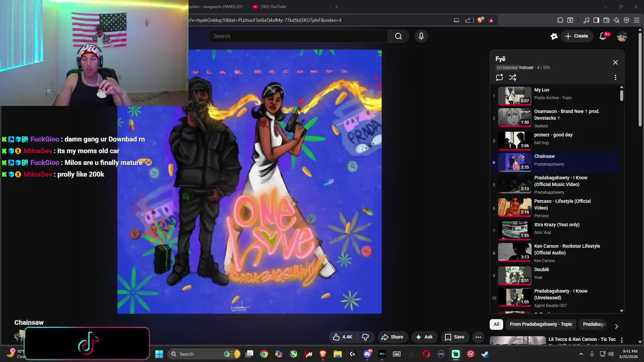Open options for Lil Tecca & Ken Carson video
The image size is (644, 362).
point(622,340)
